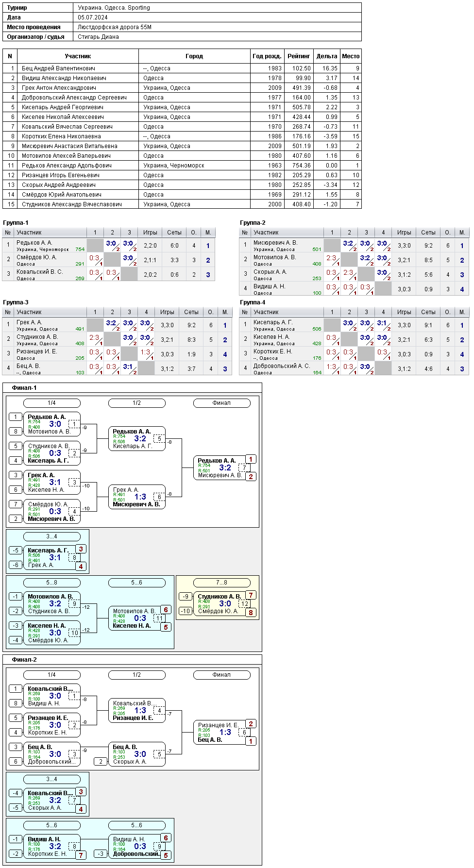Click first-place badge next to Редьков А. А.
This screenshot has height=868, width=474.
click(x=251, y=459)
